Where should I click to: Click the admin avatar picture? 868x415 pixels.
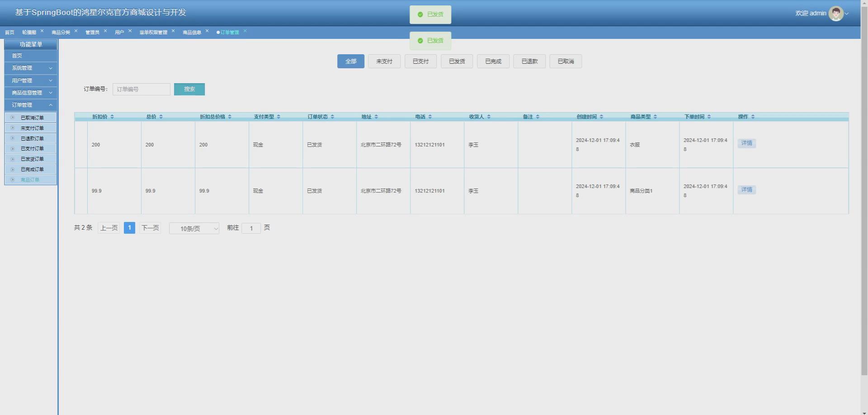click(836, 14)
